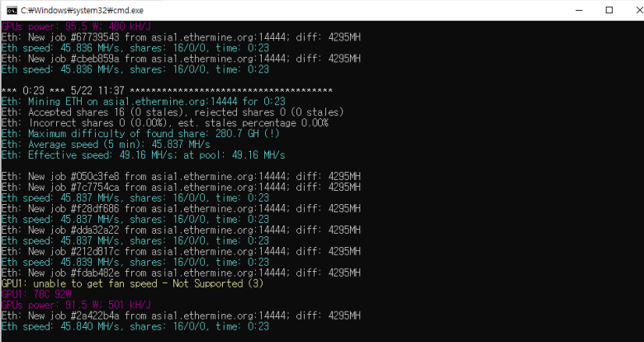Click the line with job #050c3fe8
This screenshot has width=644, height=342.
pyautogui.click(x=181, y=176)
